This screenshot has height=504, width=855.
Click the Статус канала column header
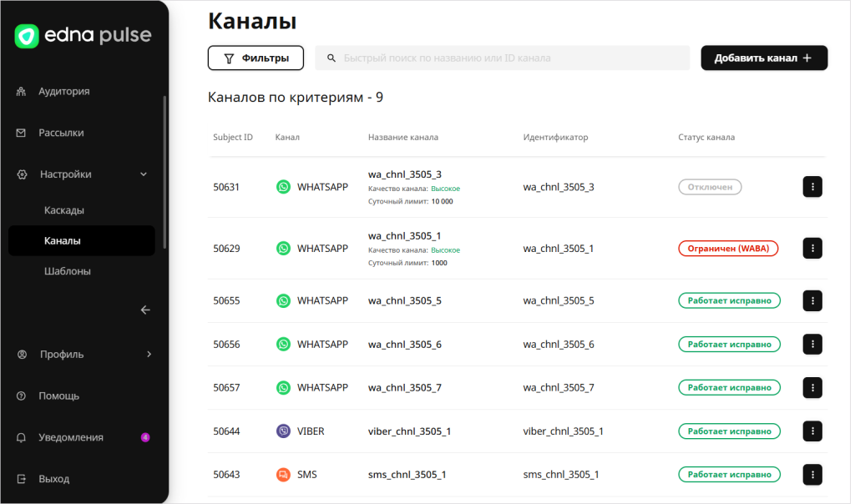[706, 138]
